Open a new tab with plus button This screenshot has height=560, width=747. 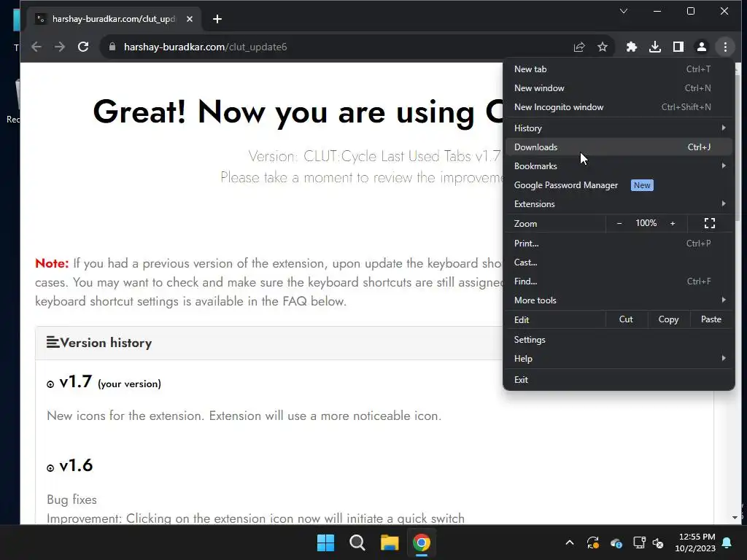pos(217,19)
